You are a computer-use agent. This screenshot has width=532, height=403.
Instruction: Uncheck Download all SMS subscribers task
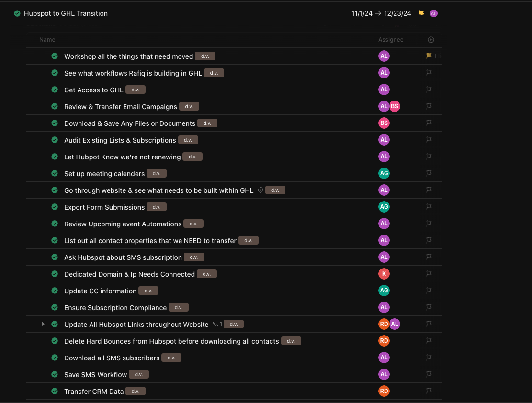tap(55, 358)
